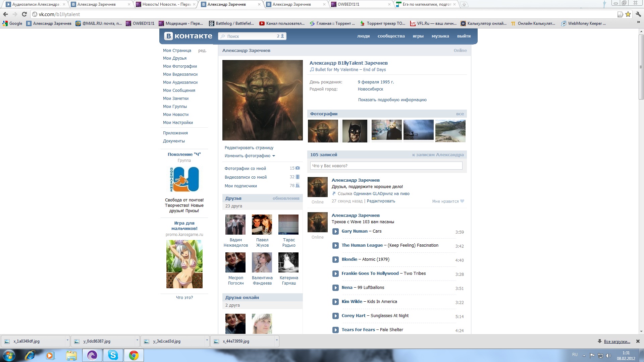Close the downloads bar
644x362 pixels.
click(x=638, y=341)
